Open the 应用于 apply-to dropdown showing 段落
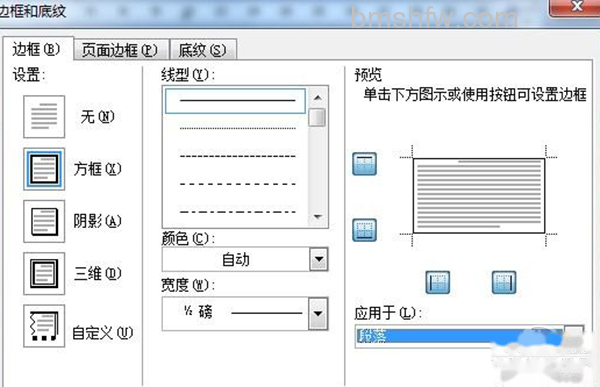Screen dimensions: 600x387 (470, 336)
